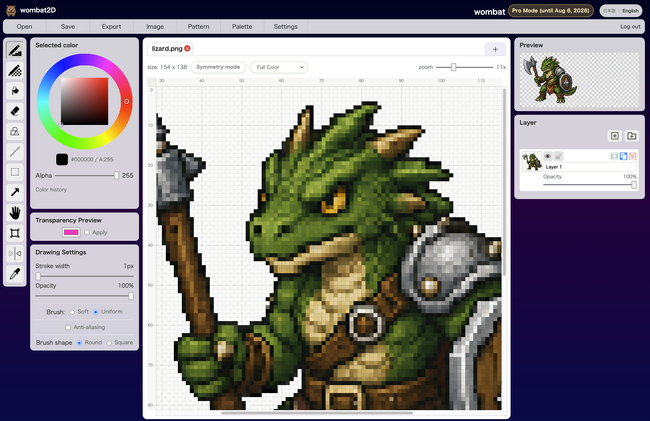Click the green merge icon on Layer 1

[x=614, y=156]
